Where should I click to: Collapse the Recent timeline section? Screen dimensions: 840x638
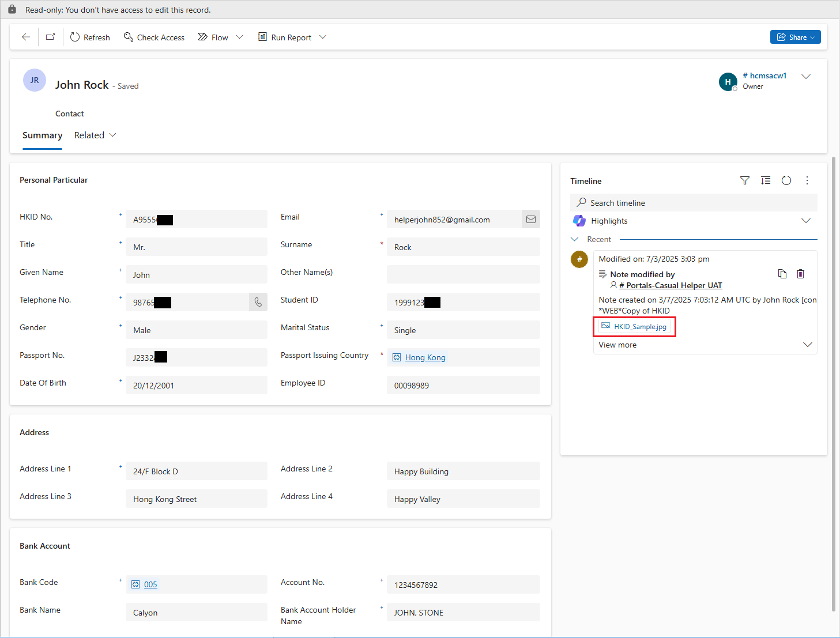(575, 239)
